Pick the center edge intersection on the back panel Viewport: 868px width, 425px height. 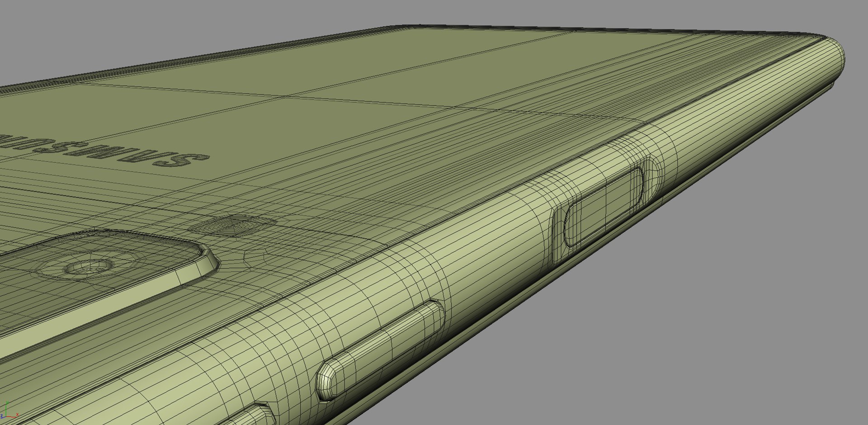point(284,95)
